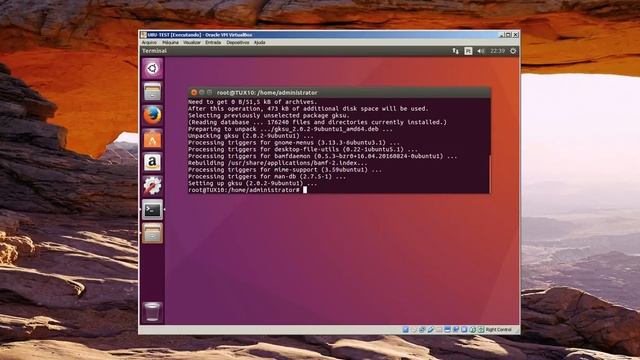Close the terminal window with red button
Screen dimensions: 640x360
tap(194, 93)
